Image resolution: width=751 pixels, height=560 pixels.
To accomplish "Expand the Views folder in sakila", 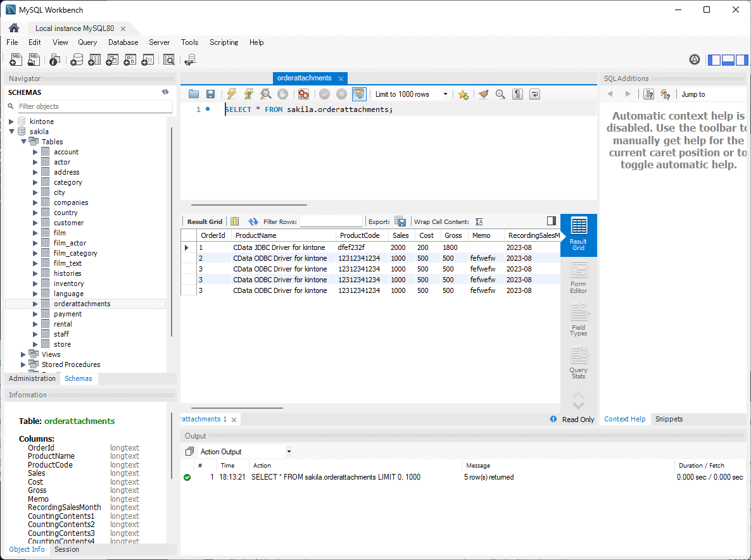I will tap(23, 354).
